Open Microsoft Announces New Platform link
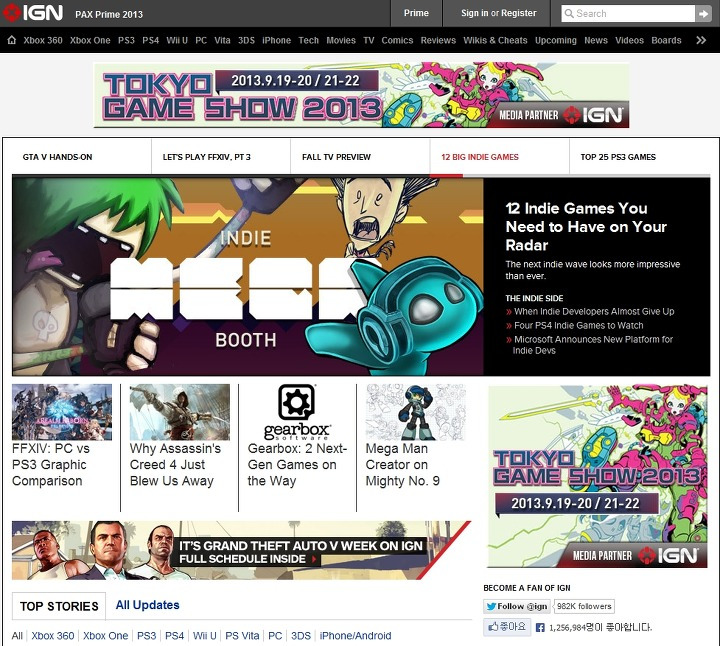 pos(592,345)
